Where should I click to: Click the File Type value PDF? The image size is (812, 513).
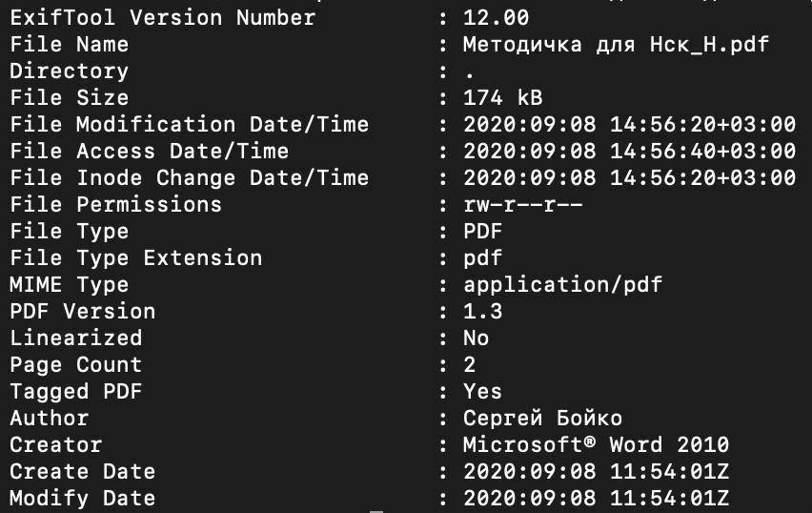482,232
